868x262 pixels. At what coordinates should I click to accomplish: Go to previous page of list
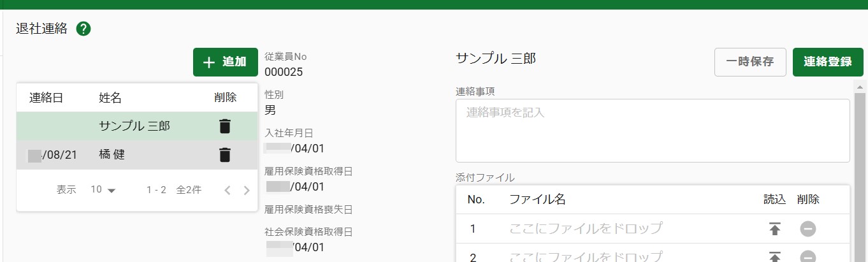227,190
